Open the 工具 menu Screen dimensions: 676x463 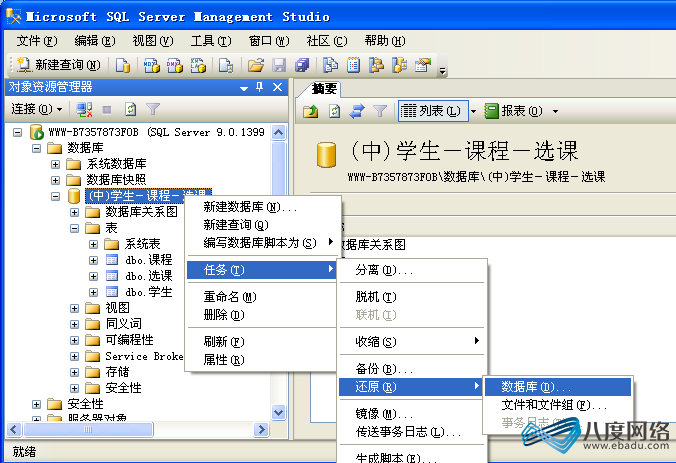(211, 41)
